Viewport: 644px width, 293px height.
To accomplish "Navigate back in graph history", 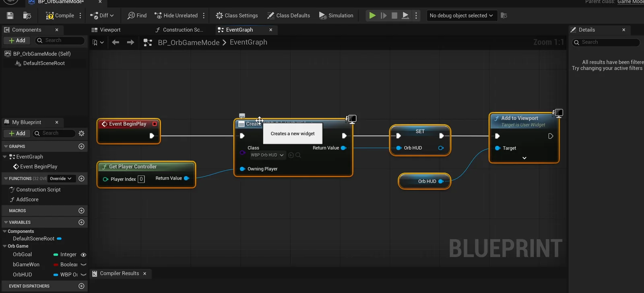I will click(116, 42).
